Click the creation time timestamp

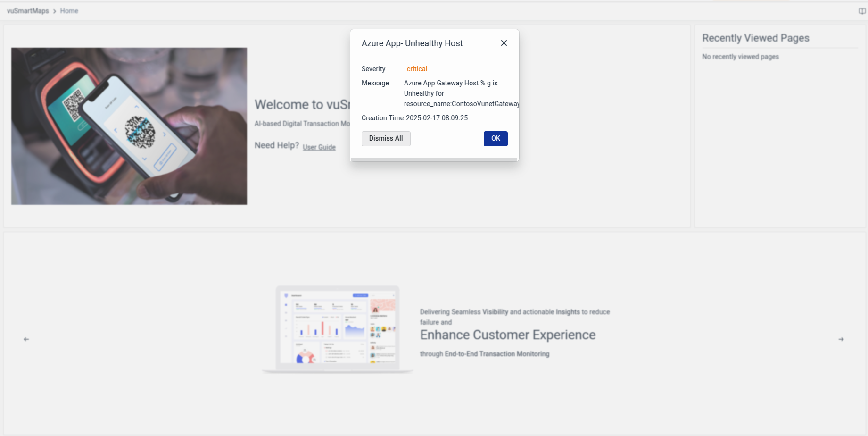437,118
